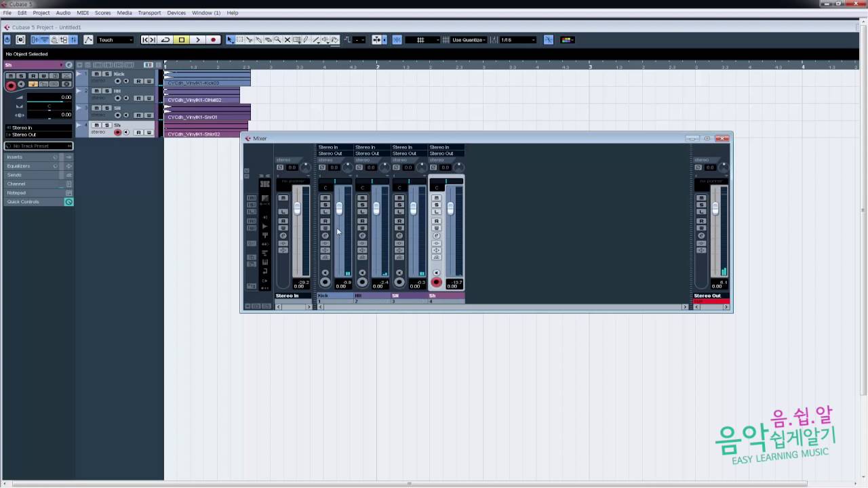Toggle the Inspector show button in toolbar
This screenshot has height=488, width=868.
point(35,40)
